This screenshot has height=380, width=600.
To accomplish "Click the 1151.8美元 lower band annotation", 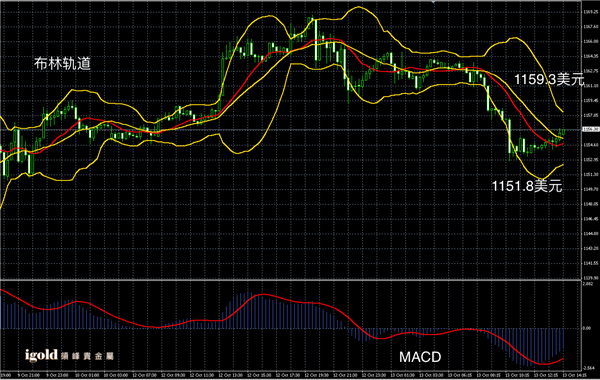I will click(527, 186).
